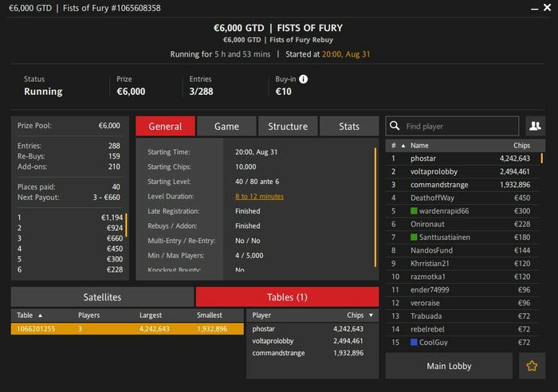This screenshot has width=558, height=392.
Task: Open the Stats tab
Action: click(349, 126)
